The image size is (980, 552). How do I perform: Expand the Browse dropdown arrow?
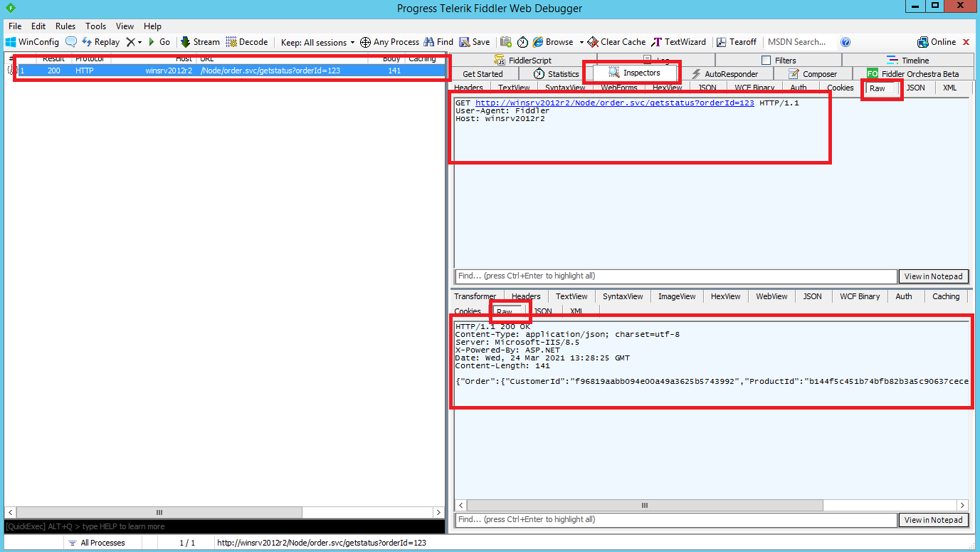581,42
